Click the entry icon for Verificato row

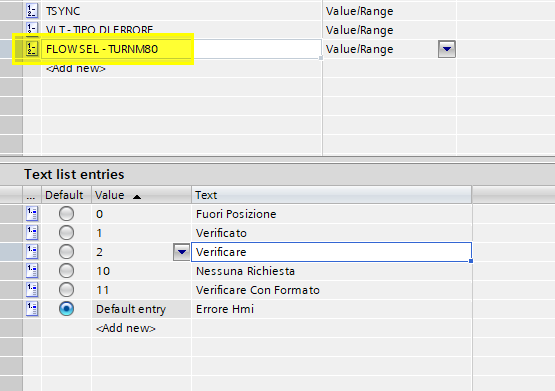pos(32,233)
